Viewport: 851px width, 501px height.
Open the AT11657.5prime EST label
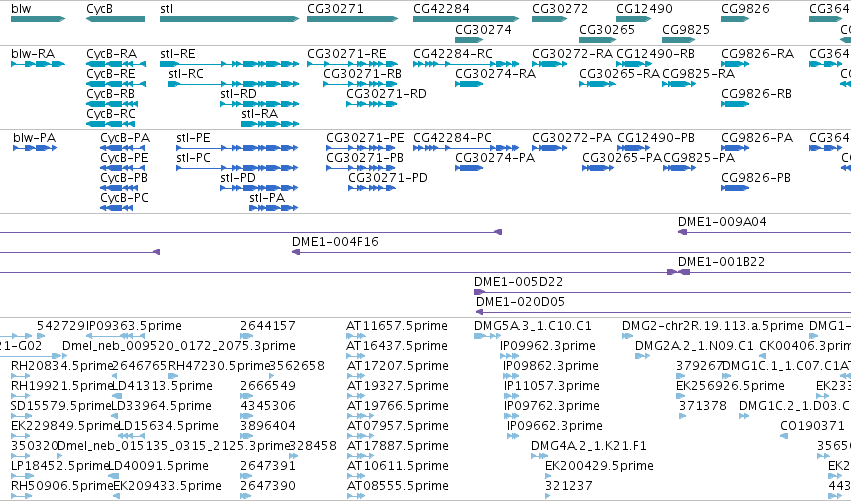pos(397,326)
